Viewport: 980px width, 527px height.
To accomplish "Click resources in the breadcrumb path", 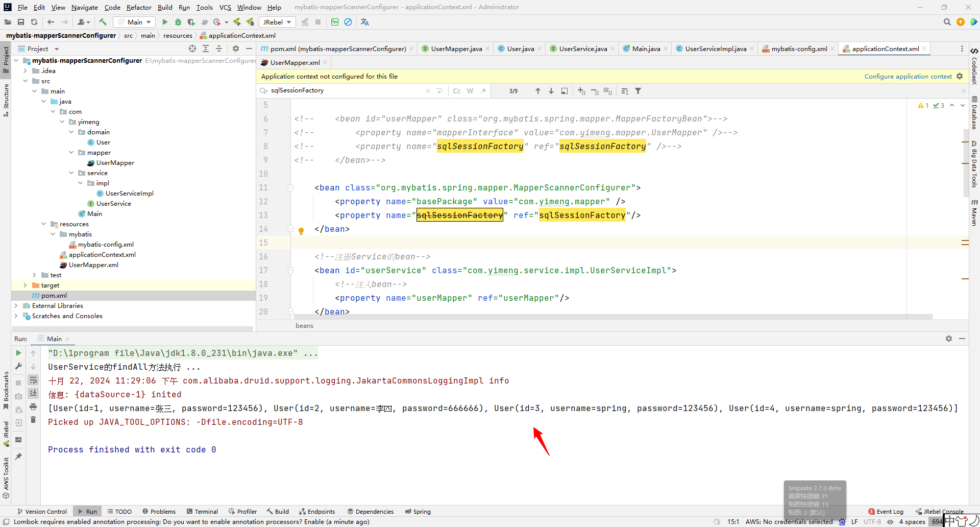I will click(178, 35).
